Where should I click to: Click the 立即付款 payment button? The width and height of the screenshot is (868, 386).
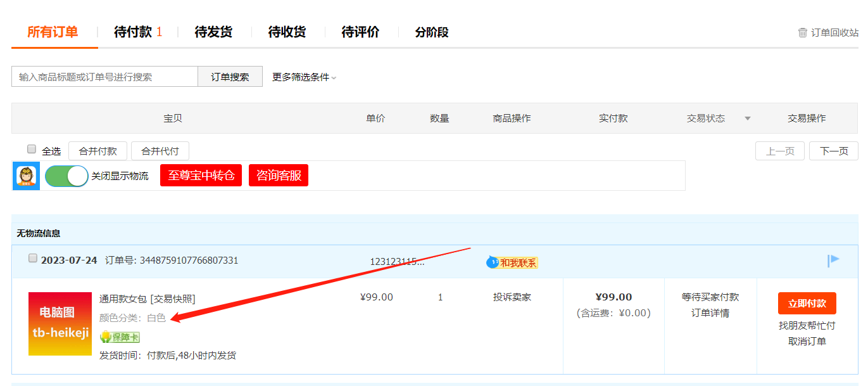pyautogui.click(x=807, y=303)
